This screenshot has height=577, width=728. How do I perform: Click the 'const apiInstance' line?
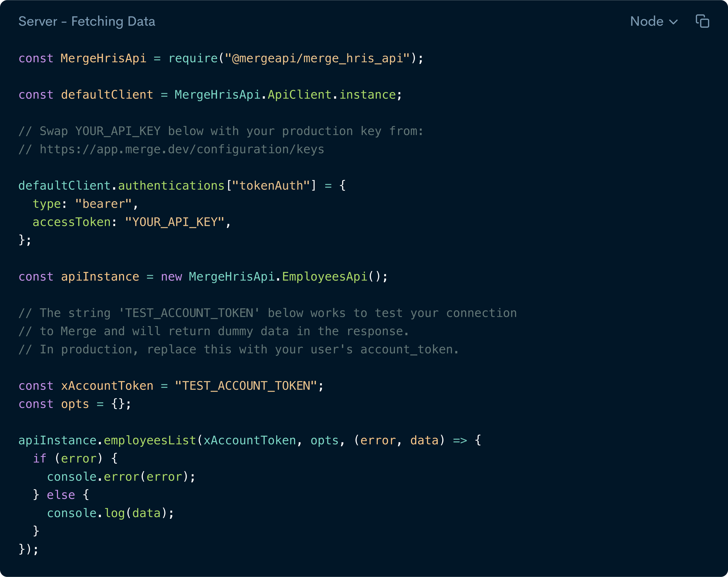click(203, 277)
